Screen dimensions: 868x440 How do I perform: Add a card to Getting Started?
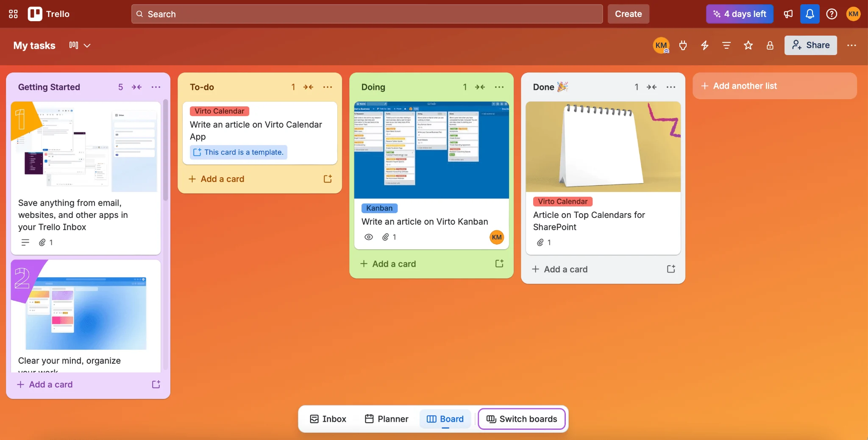pyautogui.click(x=45, y=384)
